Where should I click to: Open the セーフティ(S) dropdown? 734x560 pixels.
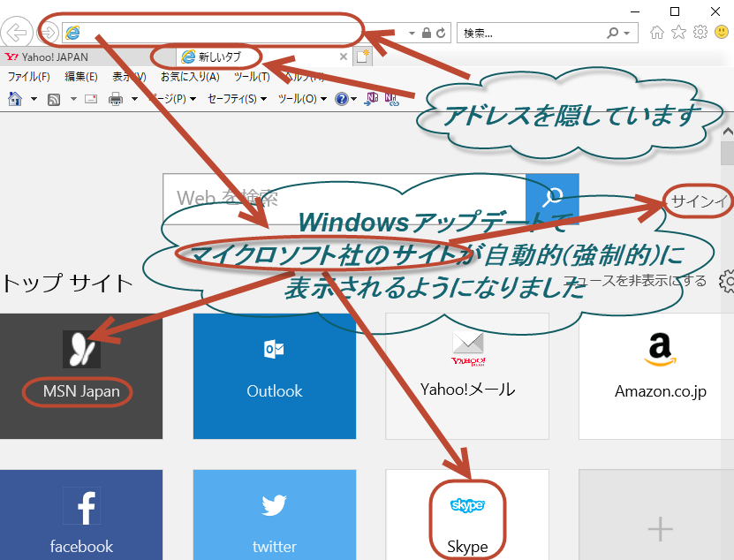(x=237, y=99)
